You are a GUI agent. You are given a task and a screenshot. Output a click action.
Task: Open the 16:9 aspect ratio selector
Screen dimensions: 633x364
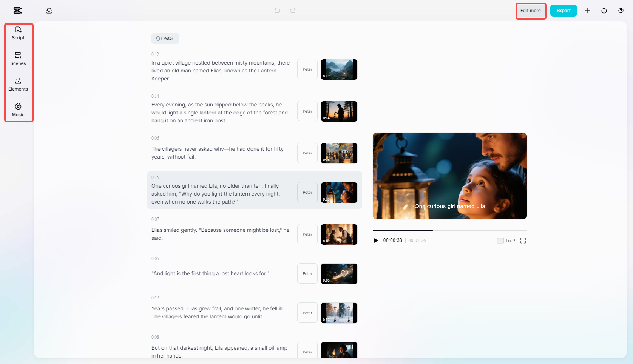tap(506, 241)
